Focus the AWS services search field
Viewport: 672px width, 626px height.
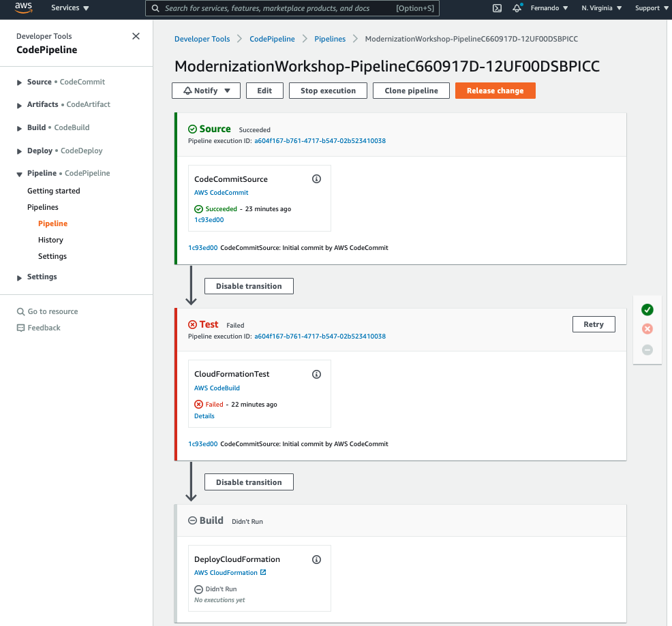292,8
